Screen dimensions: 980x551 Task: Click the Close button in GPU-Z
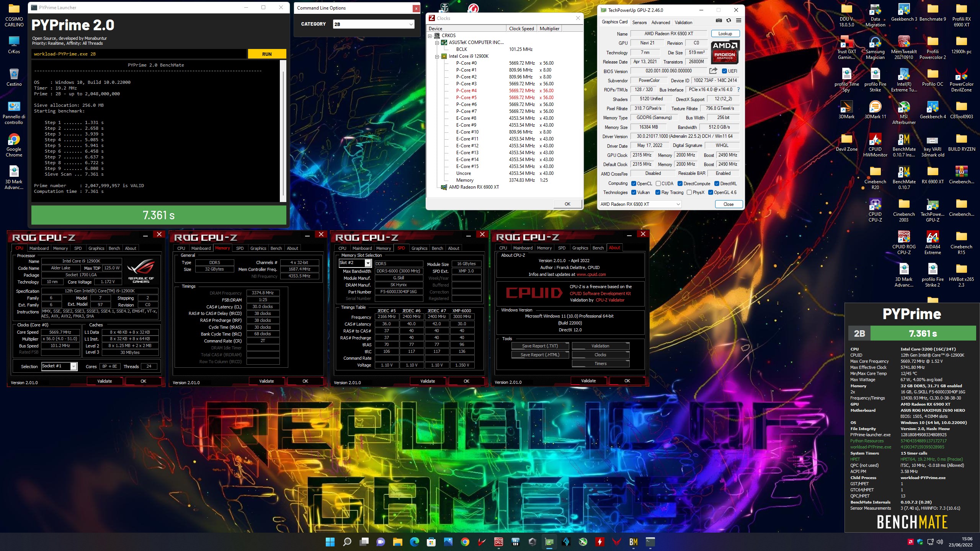click(x=728, y=204)
